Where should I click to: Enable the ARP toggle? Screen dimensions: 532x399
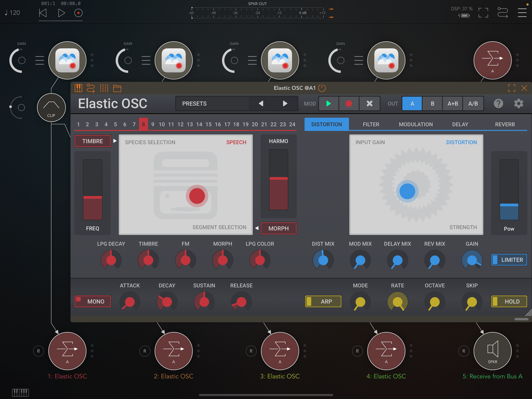323,301
